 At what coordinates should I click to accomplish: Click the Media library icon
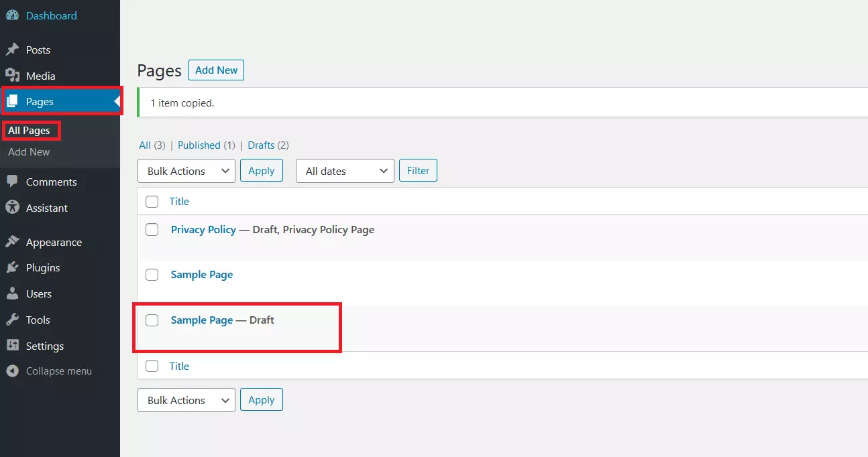pyautogui.click(x=12, y=76)
